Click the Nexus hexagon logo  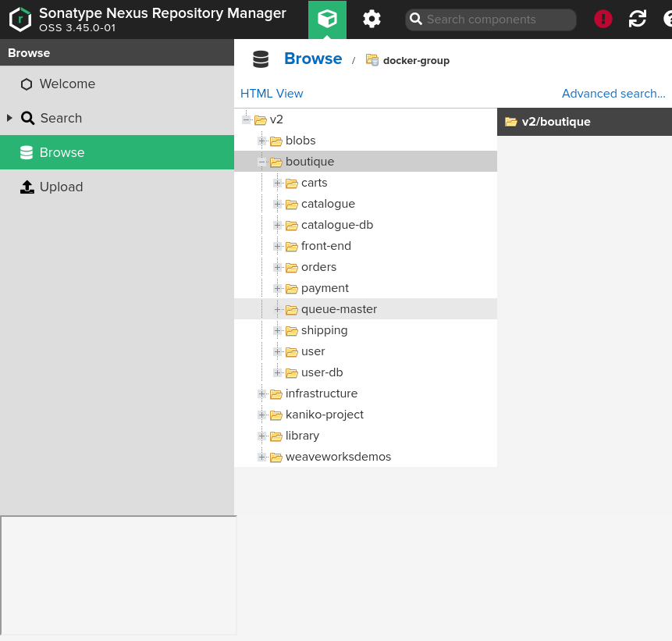[20, 20]
